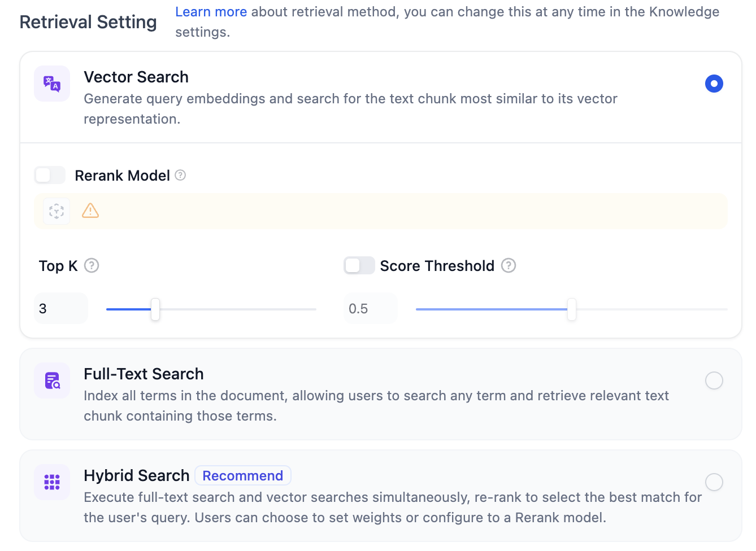
Task: Click the empty rerank model placeholder icon
Action: click(57, 211)
